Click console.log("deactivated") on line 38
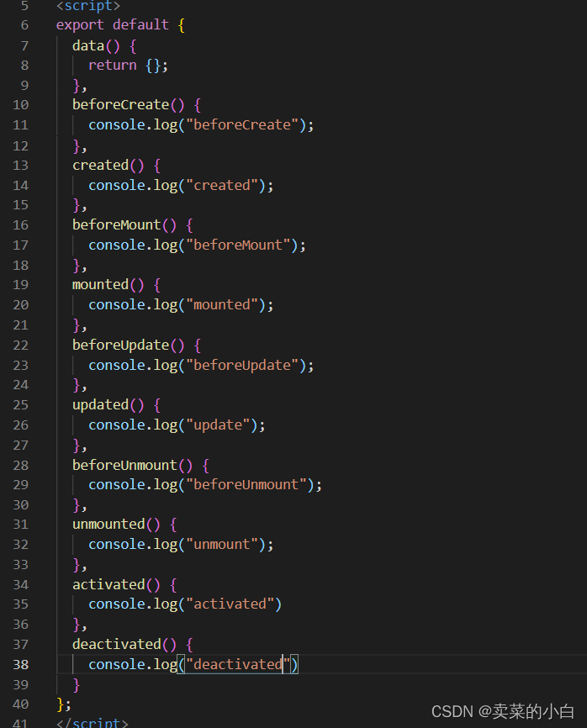 point(193,664)
